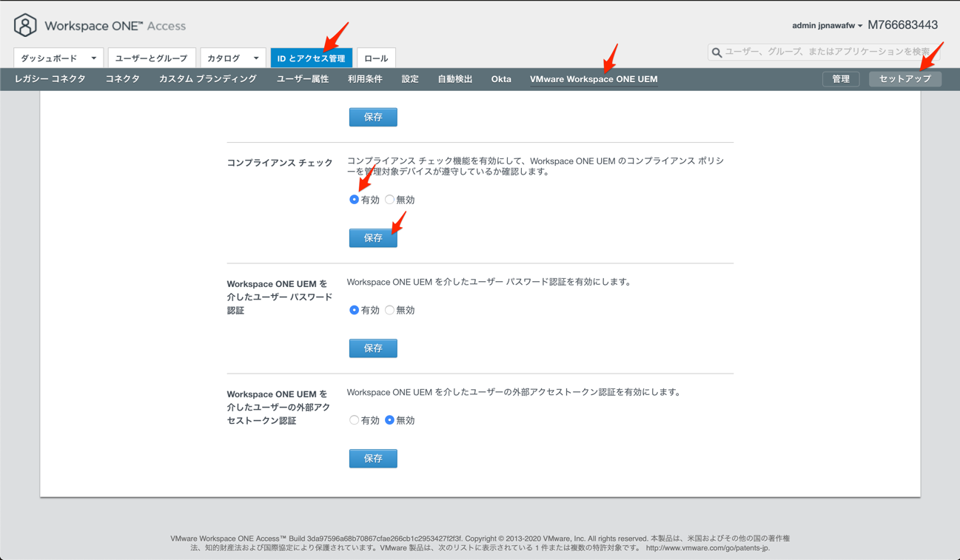This screenshot has height=560, width=960.
Task: Click the セットアップ button
Action: click(905, 79)
